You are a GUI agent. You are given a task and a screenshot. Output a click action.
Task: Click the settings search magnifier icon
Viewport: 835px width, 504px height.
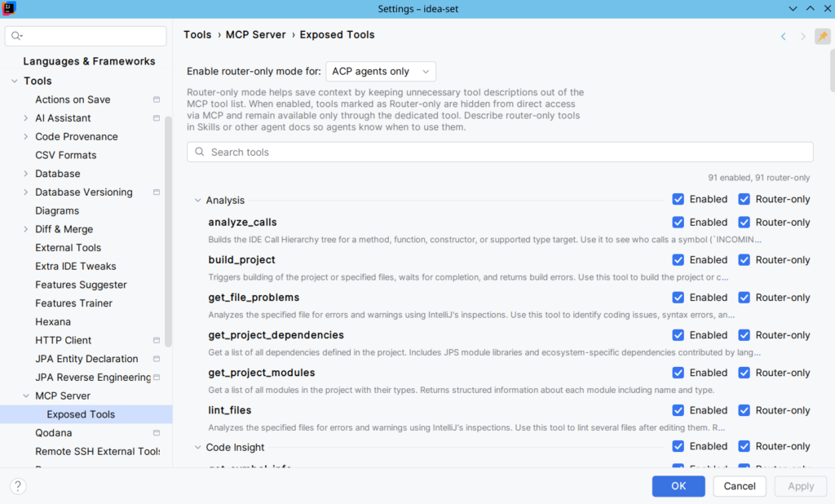pyautogui.click(x=16, y=36)
